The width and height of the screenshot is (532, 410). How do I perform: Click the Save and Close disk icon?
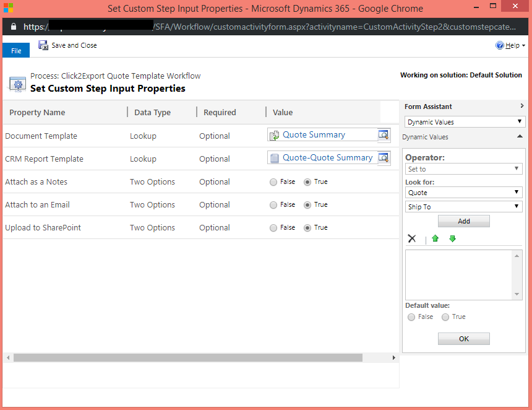pyautogui.click(x=43, y=45)
